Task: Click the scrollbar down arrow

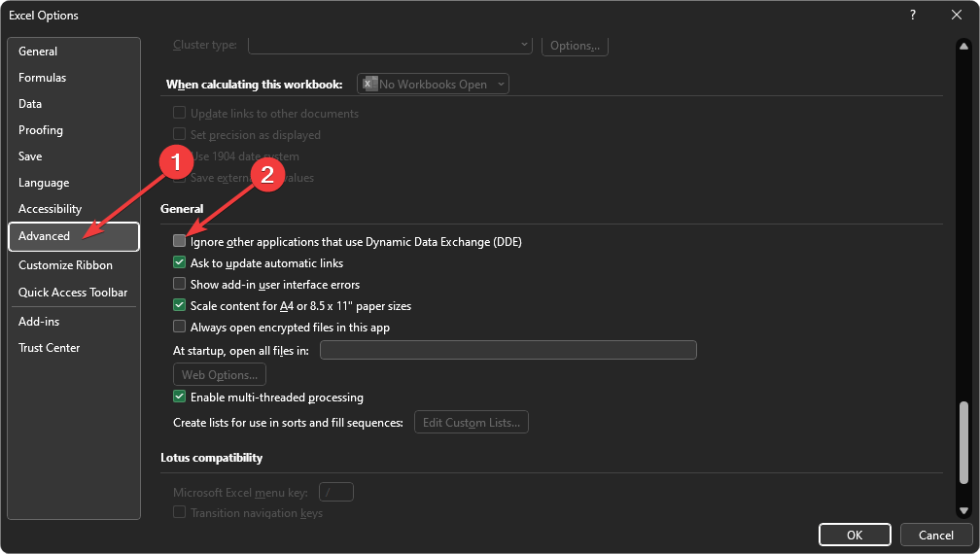Action: (963, 511)
